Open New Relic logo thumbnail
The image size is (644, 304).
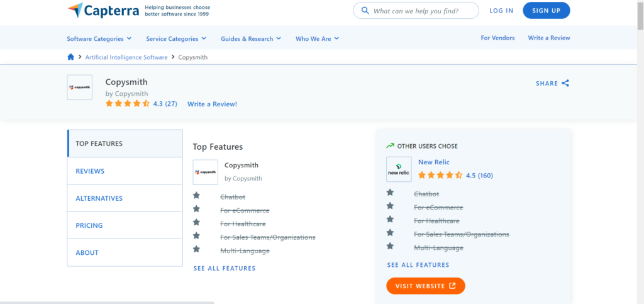pos(399,169)
